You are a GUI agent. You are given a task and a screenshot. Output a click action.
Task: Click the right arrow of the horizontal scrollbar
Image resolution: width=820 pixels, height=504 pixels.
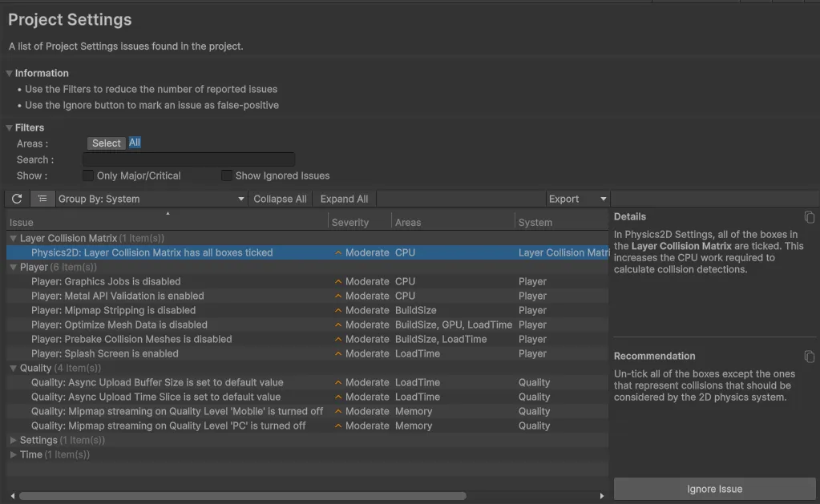click(x=602, y=496)
